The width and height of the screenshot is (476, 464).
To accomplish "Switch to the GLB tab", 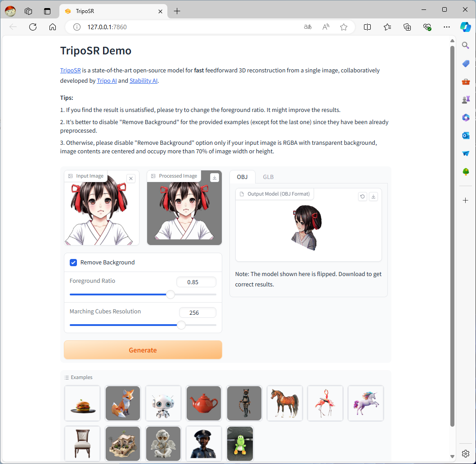I will (x=268, y=177).
